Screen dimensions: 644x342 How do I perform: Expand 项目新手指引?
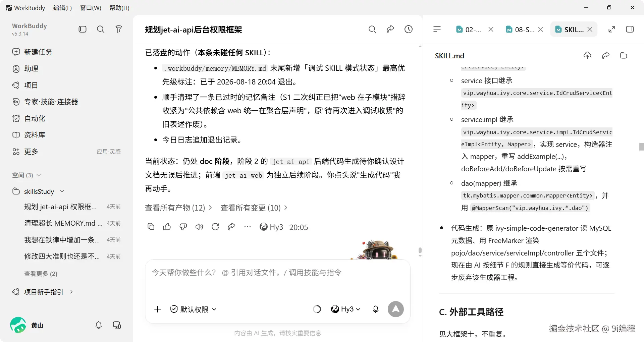pyautogui.click(x=43, y=292)
